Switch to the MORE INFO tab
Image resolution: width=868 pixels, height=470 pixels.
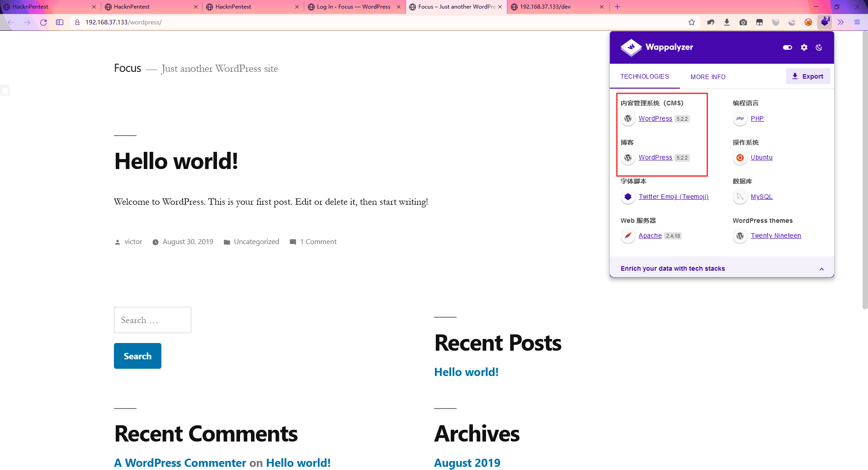point(708,77)
